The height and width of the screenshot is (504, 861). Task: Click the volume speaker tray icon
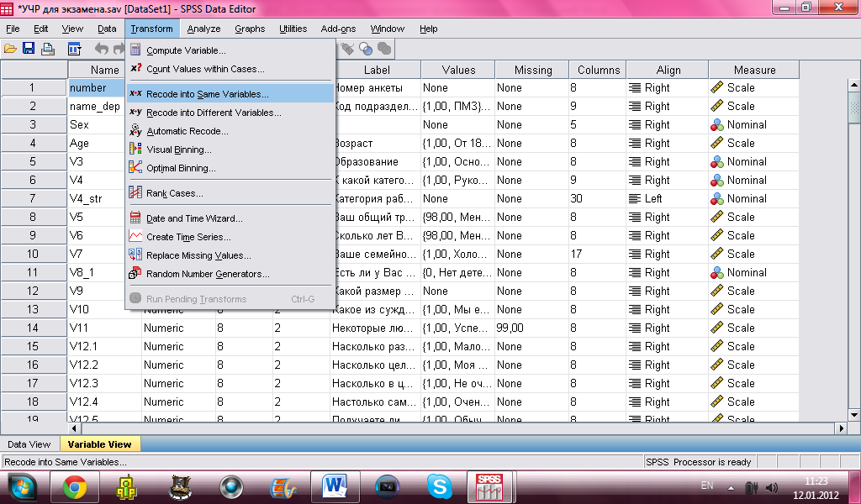tap(772, 487)
